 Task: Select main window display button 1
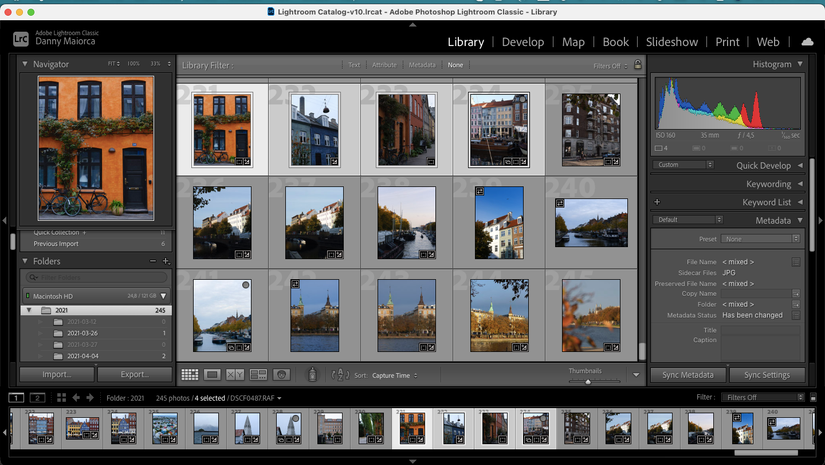pyautogui.click(x=16, y=398)
